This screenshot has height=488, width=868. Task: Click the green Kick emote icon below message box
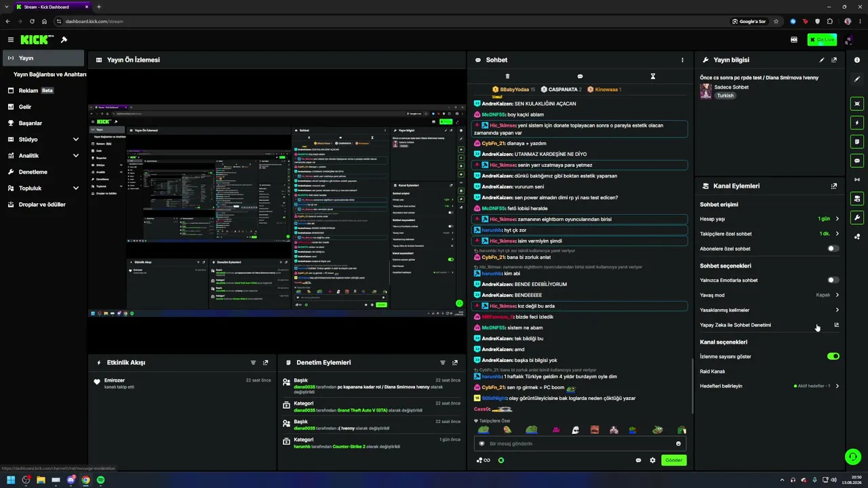[501, 460]
